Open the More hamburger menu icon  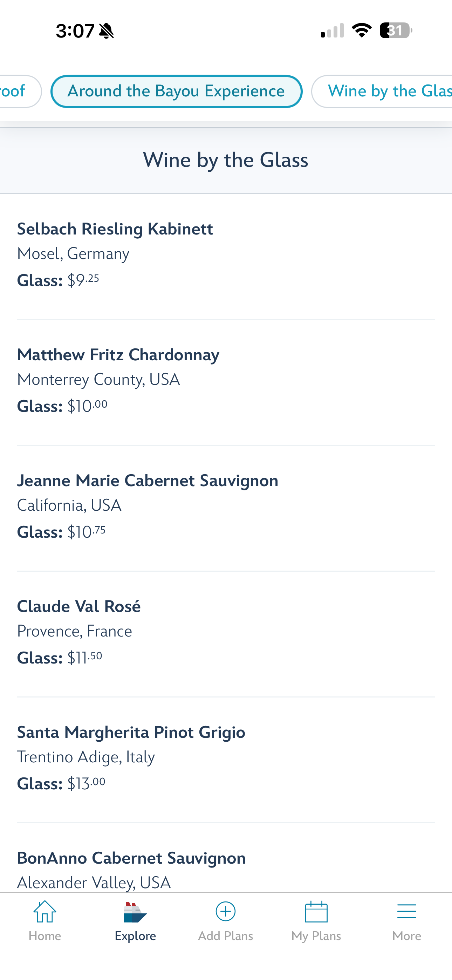pos(407,912)
